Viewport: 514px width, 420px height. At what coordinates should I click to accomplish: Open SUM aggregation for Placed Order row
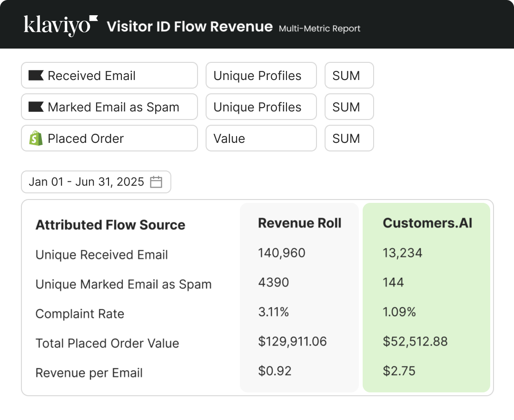349,138
